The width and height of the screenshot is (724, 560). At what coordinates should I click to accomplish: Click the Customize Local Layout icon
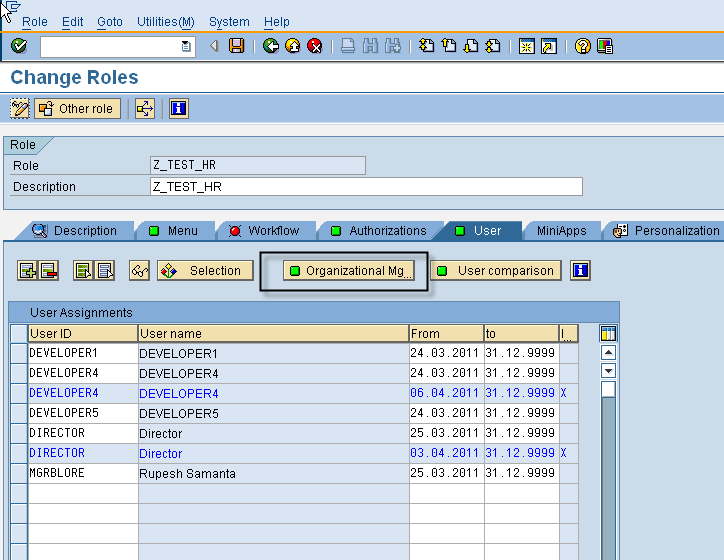[x=605, y=46]
